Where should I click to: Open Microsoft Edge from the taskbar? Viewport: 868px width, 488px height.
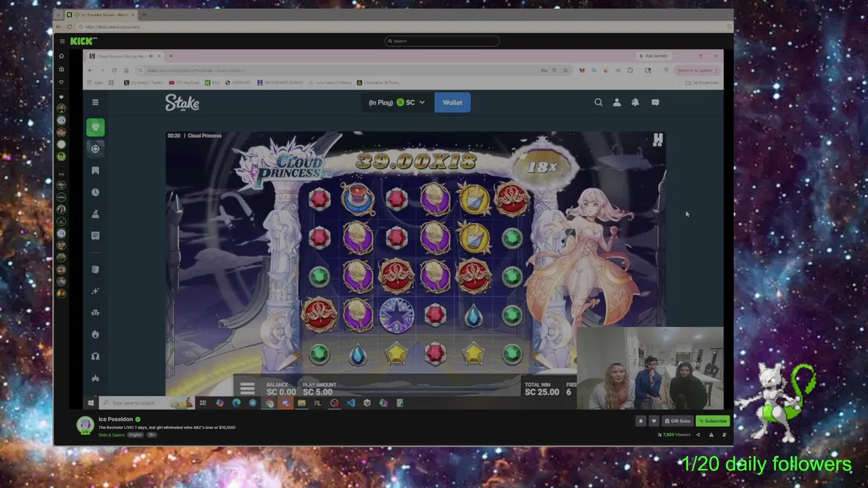point(236,403)
